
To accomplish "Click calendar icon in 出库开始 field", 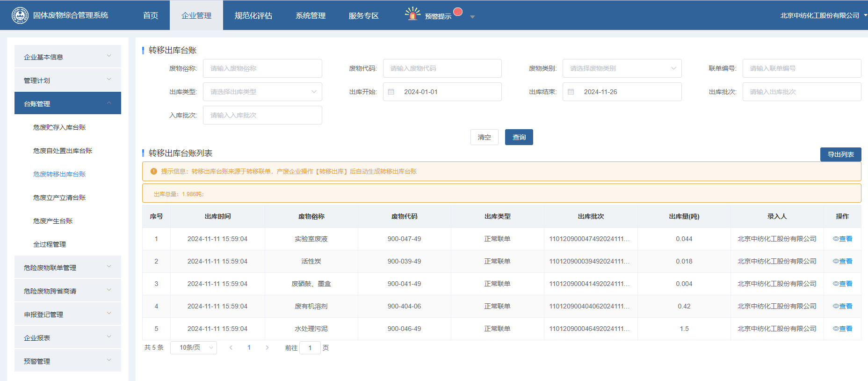I will point(391,92).
